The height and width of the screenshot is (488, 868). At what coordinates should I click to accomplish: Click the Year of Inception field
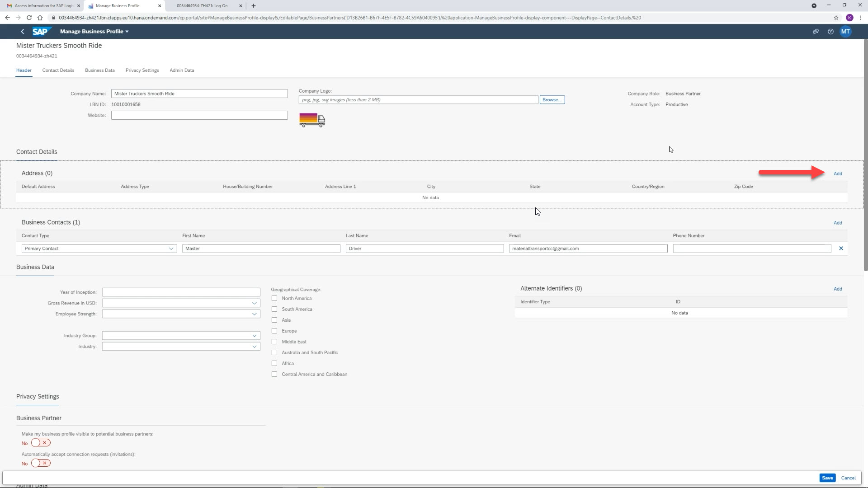(x=181, y=292)
